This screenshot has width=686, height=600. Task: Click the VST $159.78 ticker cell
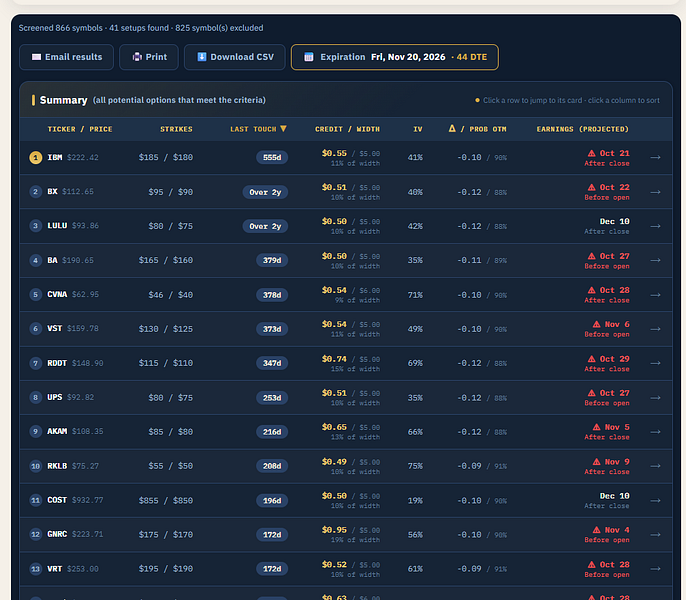point(73,328)
